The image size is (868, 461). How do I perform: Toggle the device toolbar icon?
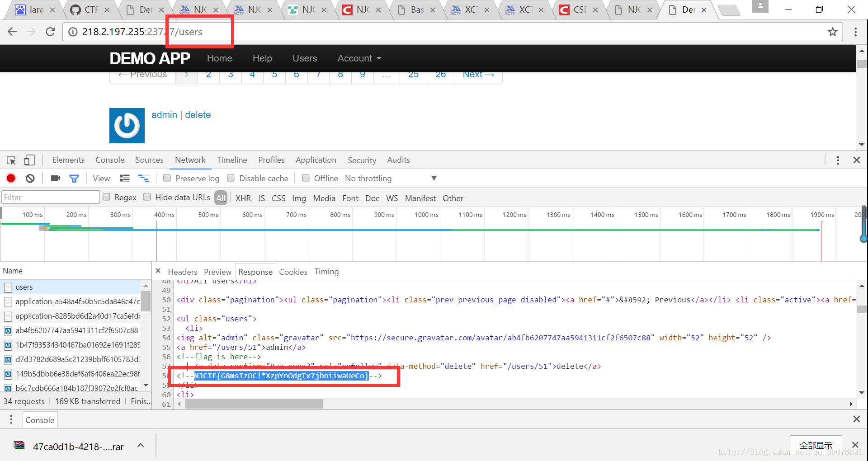[29, 160]
